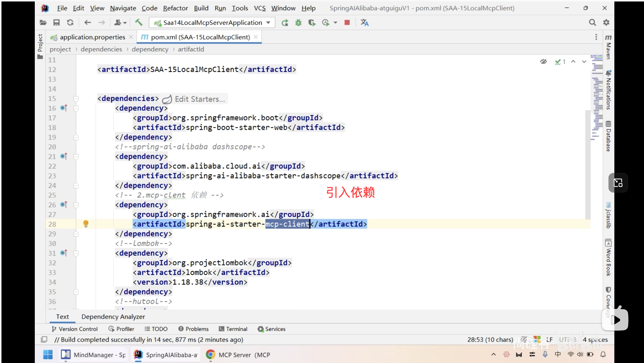The width and height of the screenshot is (644, 363).
Task: Open the Dependency Analyzer tab
Action: pyautogui.click(x=113, y=316)
